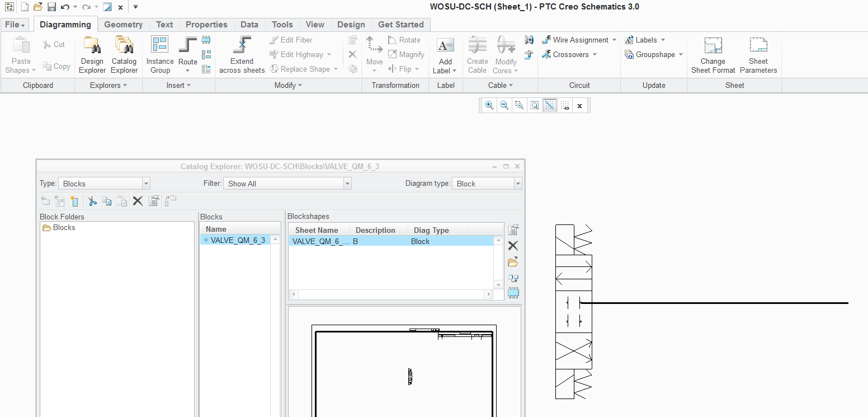Click the zoom to fit icon
Screen dimensions: 868x417
point(535,105)
